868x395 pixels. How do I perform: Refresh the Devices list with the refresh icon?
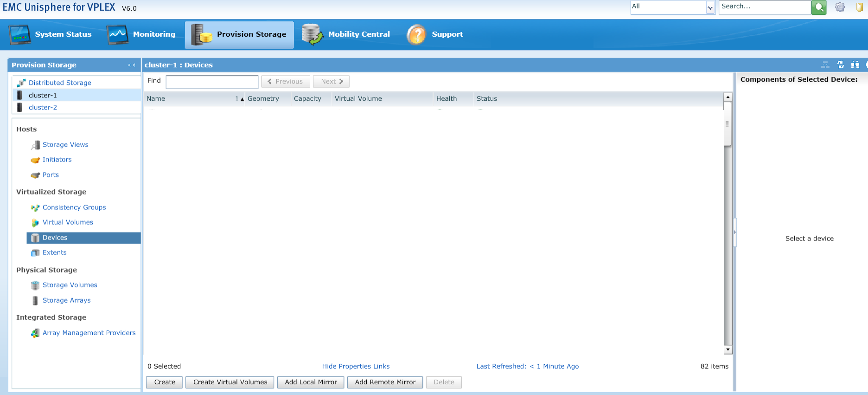(841, 65)
